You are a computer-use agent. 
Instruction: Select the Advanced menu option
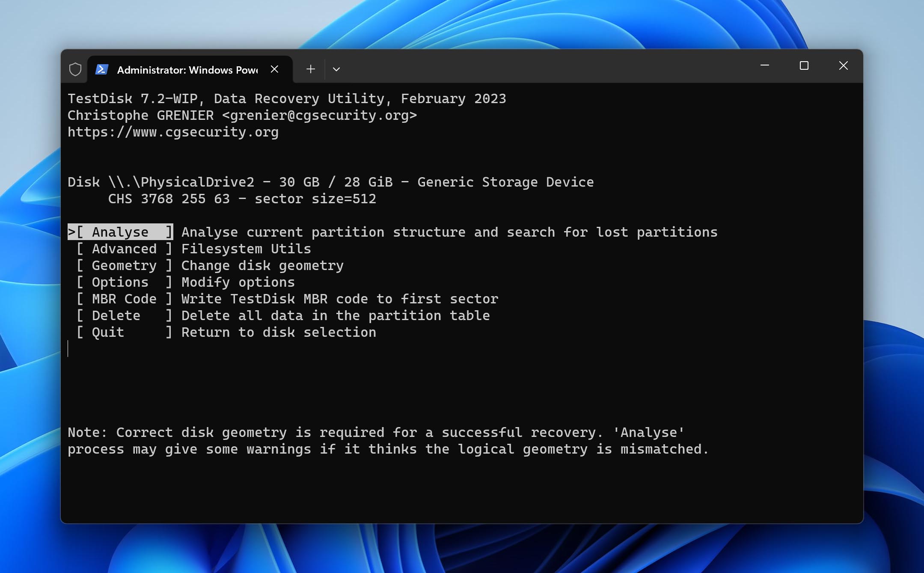point(125,249)
